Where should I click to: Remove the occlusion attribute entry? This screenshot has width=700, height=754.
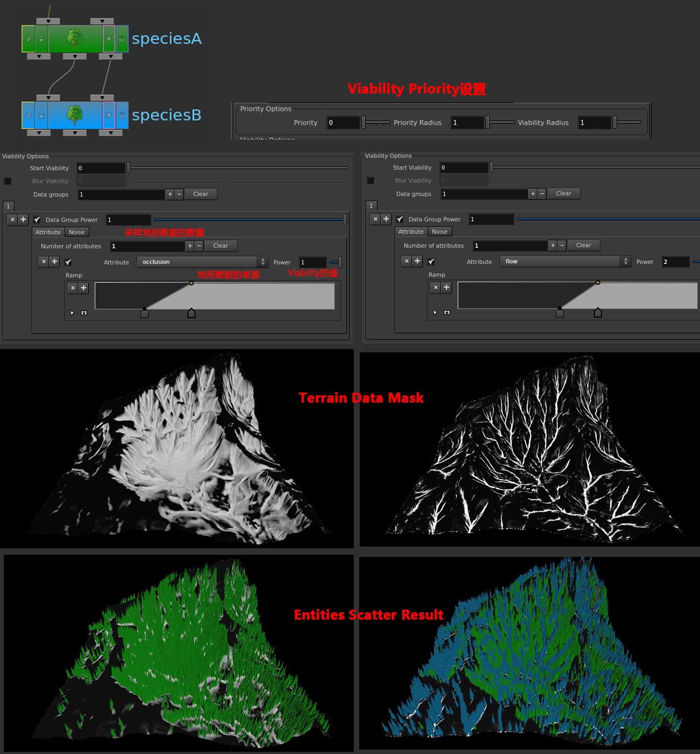click(x=44, y=262)
